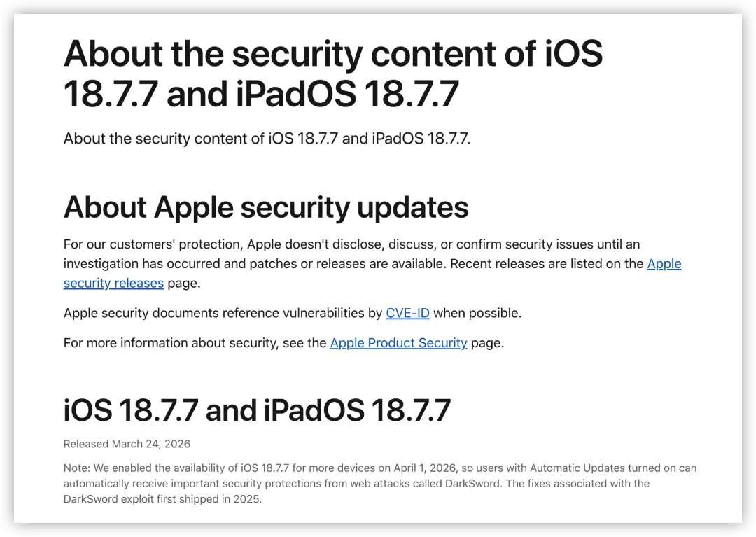Click the "Apple" link text ending the paragraph line
The image size is (756, 537).
pos(664,264)
